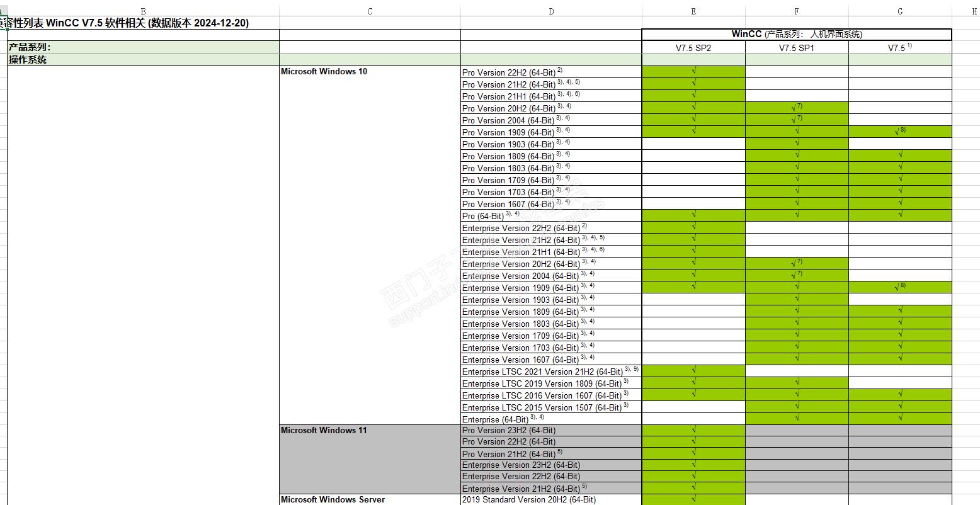Click V7.5 SP1 checkmark in Pro Version 1903 row
This screenshot has width=980, height=505.
pyautogui.click(x=797, y=144)
